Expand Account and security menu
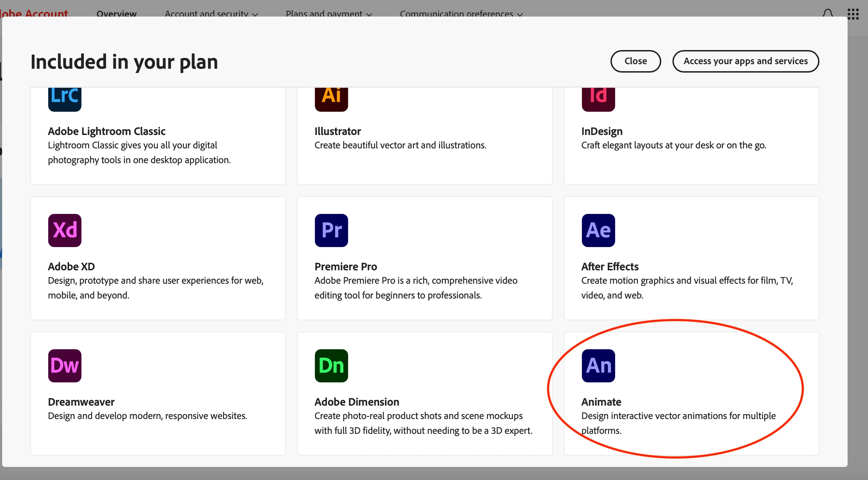 [x=211, y=13]
